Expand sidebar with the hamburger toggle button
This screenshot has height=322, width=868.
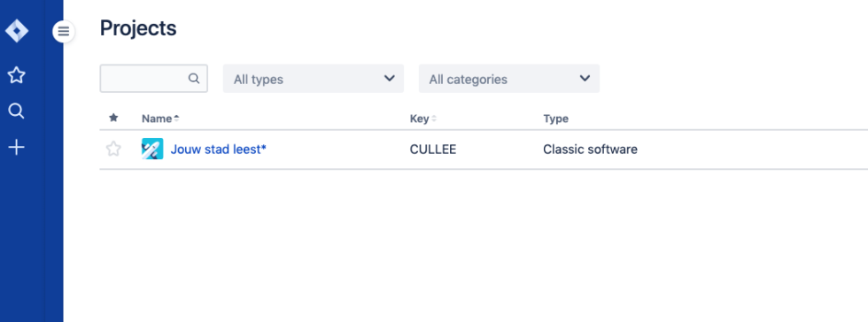64,32
